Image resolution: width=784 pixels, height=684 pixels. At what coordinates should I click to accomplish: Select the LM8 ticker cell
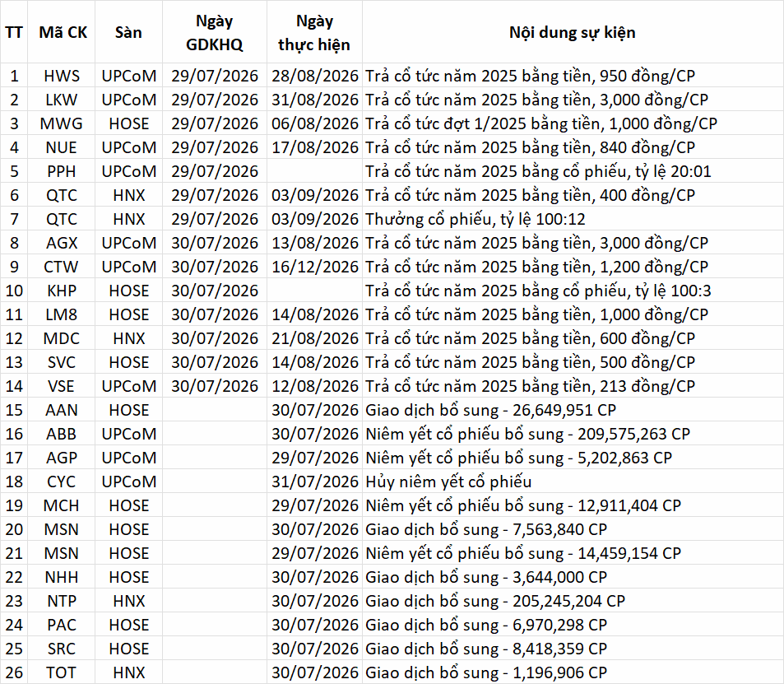click(62, 314)
